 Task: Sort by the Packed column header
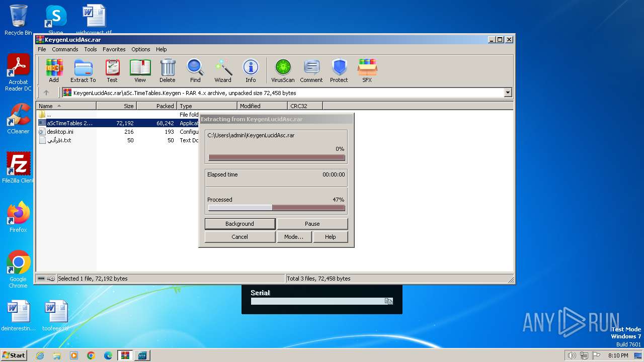[x=156, y=106]
